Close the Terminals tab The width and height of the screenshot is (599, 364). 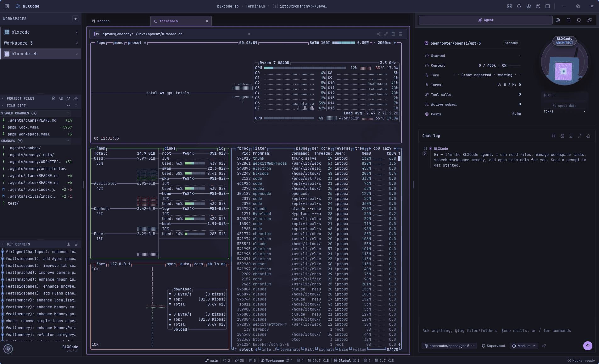[x=207, y=21]
